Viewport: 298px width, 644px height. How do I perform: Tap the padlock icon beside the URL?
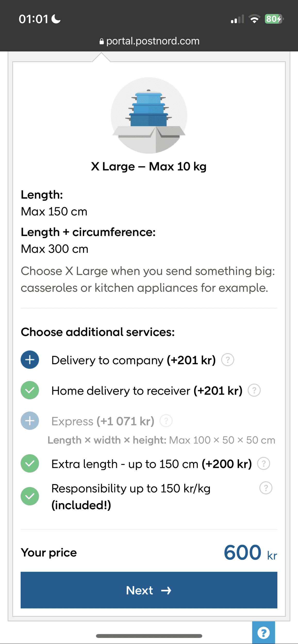[102, 41]
